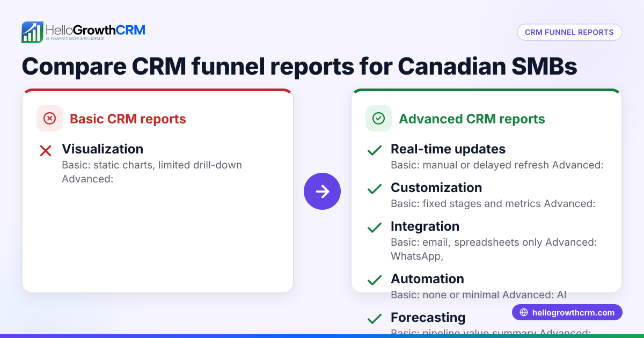Click the checkmark next to Automation
Image resolution: width=644 pixels, height=338 pixels.
(375, 280)
